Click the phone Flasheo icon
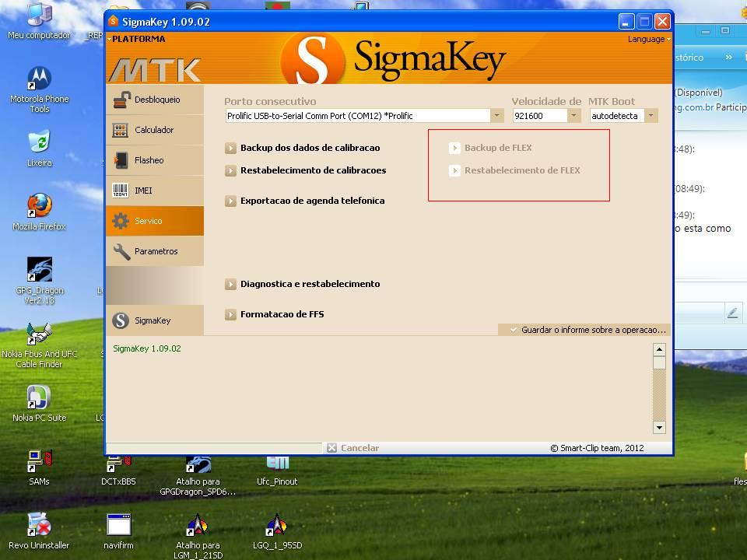 pos(121,160)
